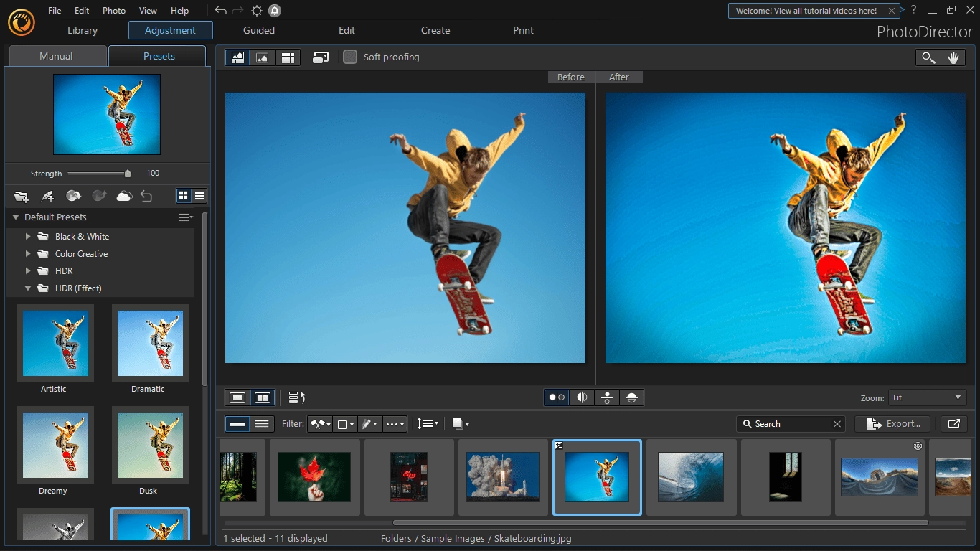The height and width of the screenshot is (551, 980).
Task: Apply the Dreamy preset thumbnail
Action: [x=56, y=445]
